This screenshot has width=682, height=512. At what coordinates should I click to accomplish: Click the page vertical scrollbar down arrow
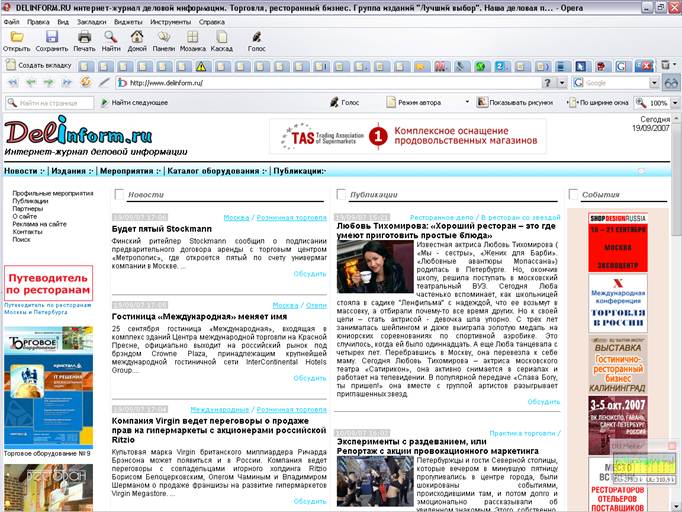676,506
